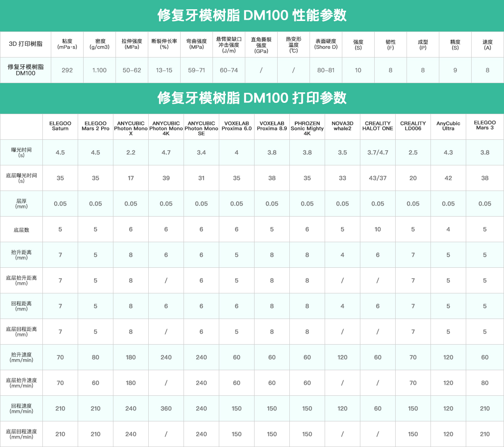504x447 pixels.
Task: Select the "表面硬度 (Shore D)" header
Action: [326, 44]
